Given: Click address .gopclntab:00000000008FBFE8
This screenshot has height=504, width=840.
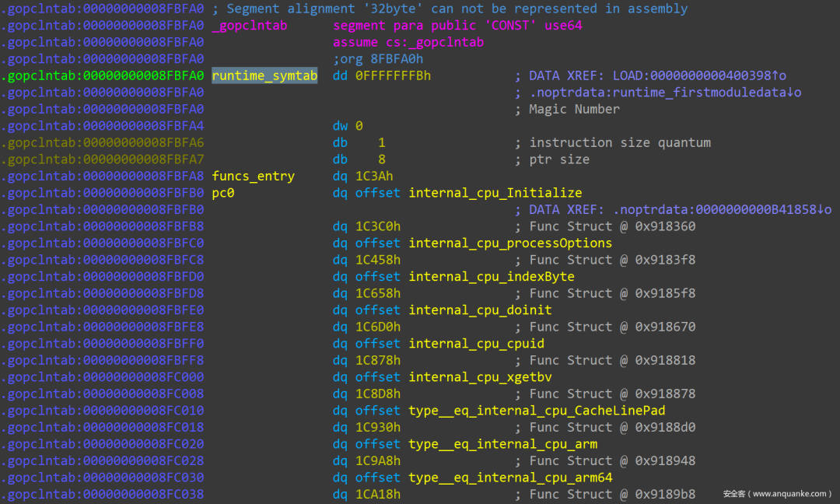Looking at the screenshot, I should point(103,327).
